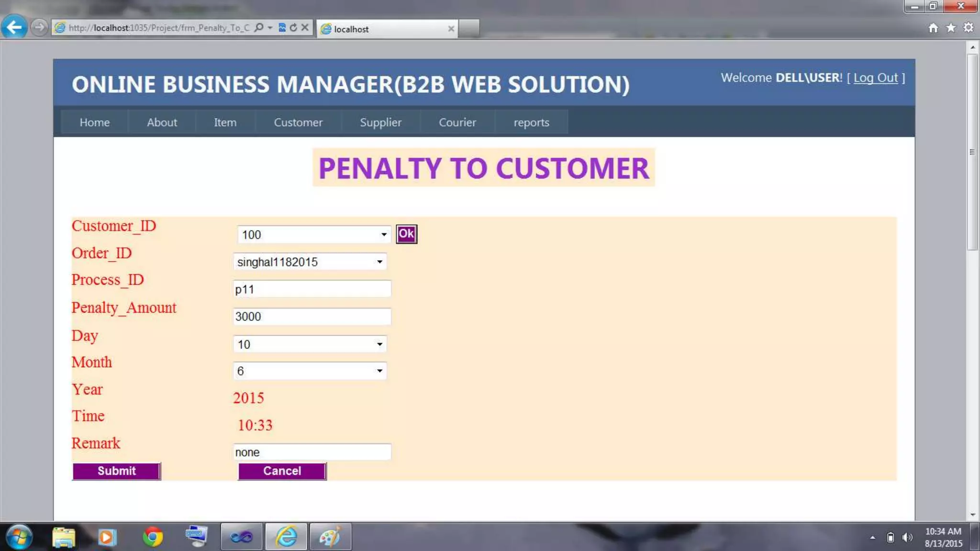Screen dimensions: 980x551
Task: Click the vertical page scrollbar thumb
Action: [x=972, y=152]
